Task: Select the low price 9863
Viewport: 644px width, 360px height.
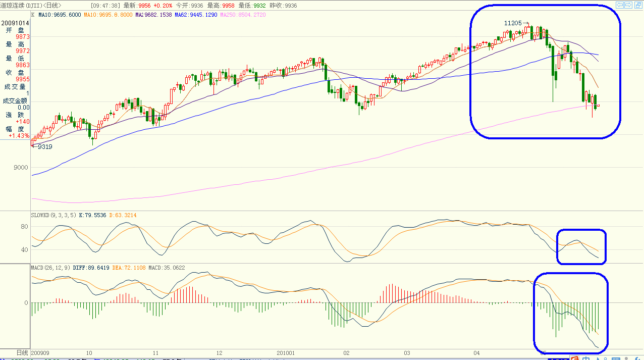Action: (x=23, y=66)
